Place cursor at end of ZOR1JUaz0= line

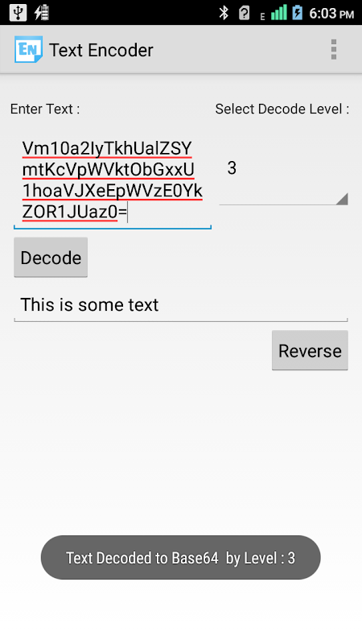coord(128,213)
